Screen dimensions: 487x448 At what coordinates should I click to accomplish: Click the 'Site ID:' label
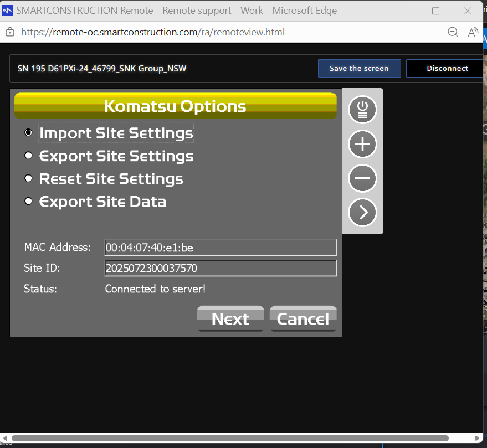42,268
